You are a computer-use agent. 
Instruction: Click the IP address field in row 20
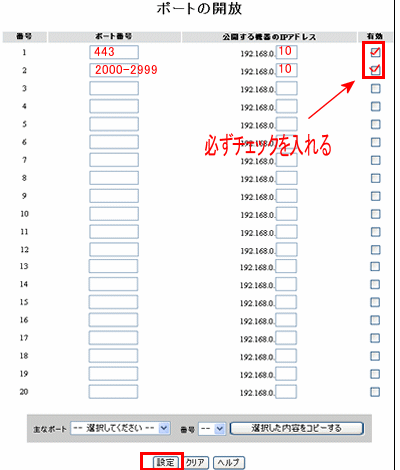coord(286,392)
